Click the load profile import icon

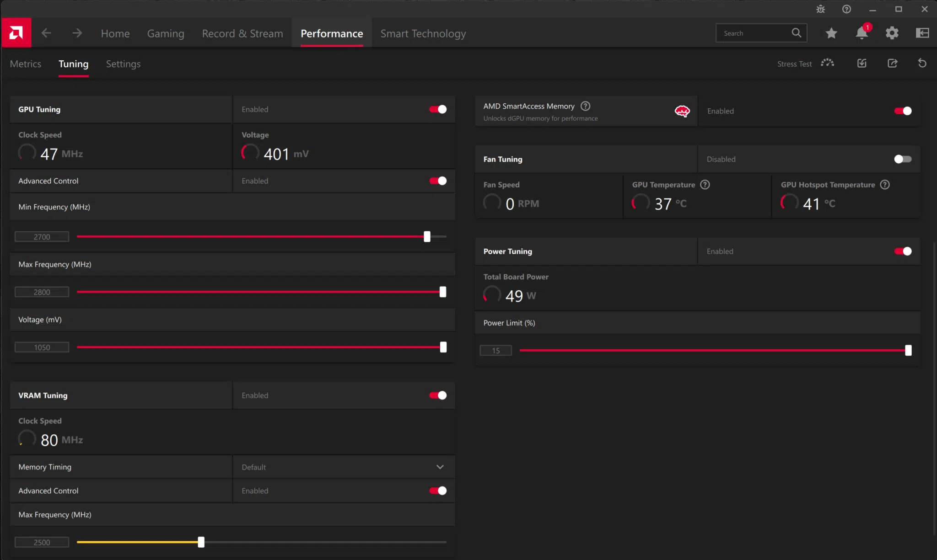862,63
